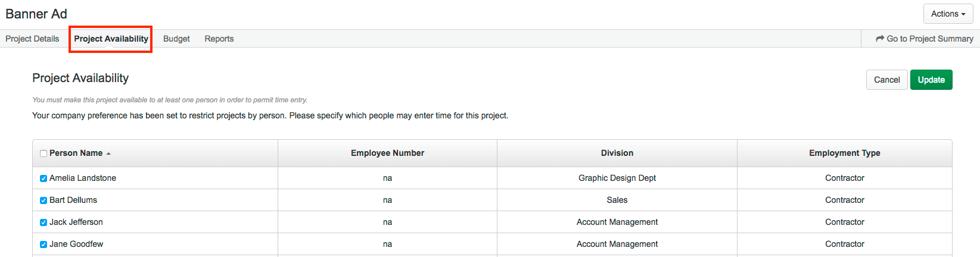
Task: Sort by Division column header
Action: [x=617, y=153]
